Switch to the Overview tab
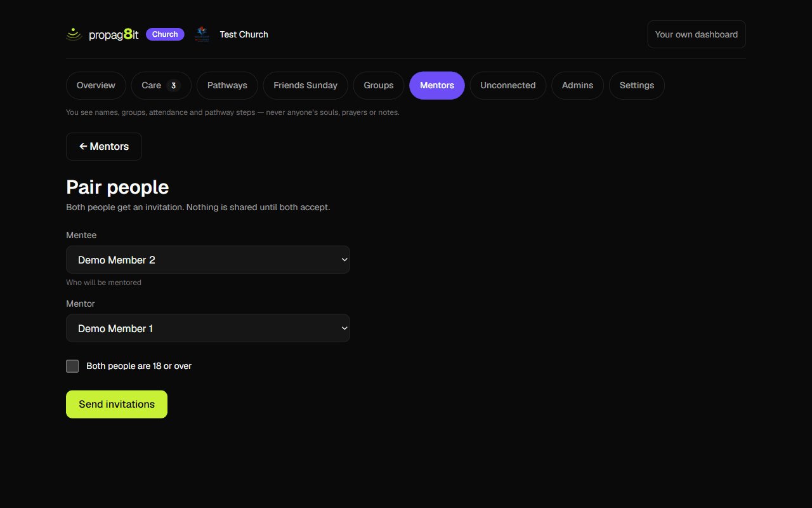812x508 pixels. pyautogui.click(x=96, y=86)
